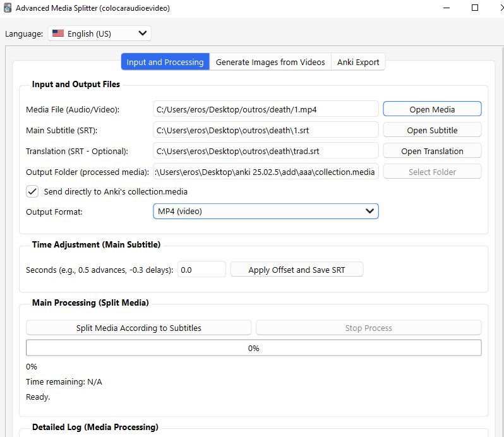
Task: Click the Main Subtitle SRT path field
Action: coord(265,130)
